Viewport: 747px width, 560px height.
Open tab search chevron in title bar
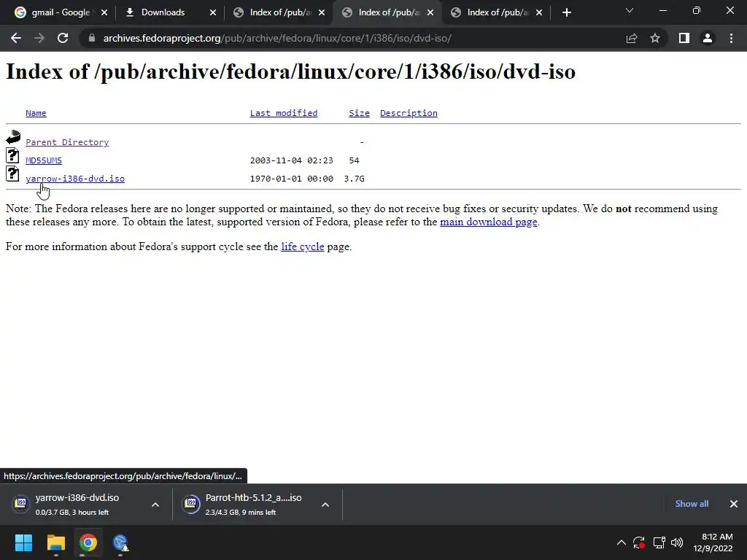(630, 10)
